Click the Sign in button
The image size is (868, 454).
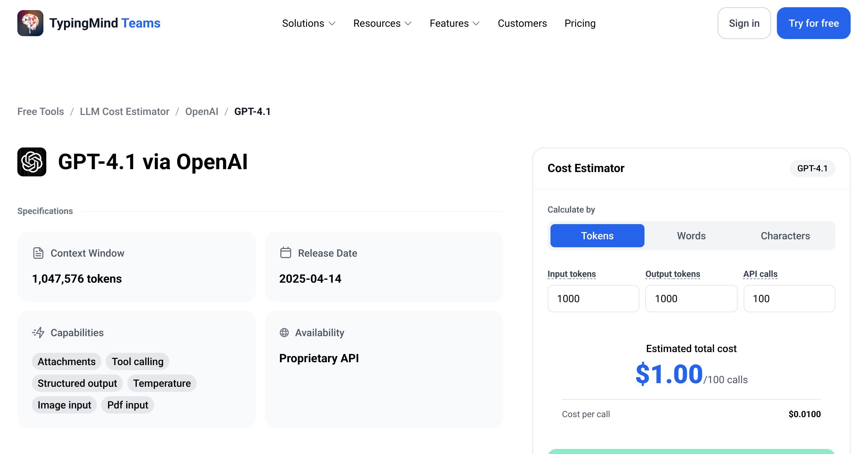point(744,23)
